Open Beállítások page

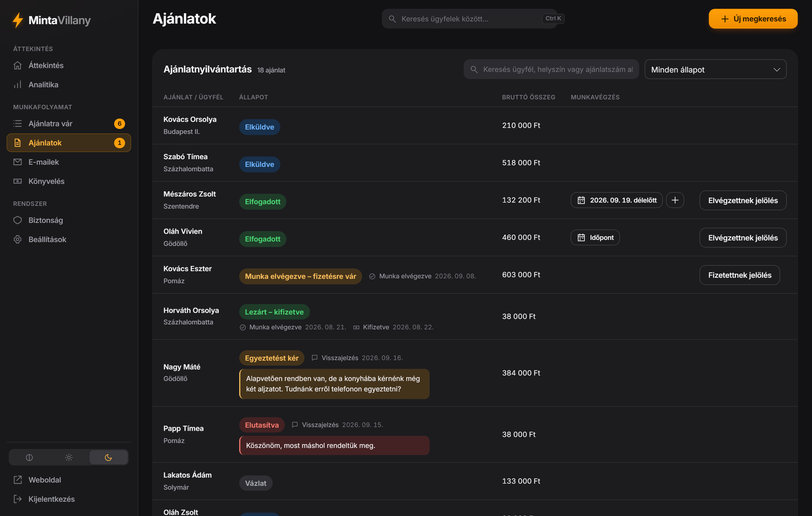click(x=69, y=240)
